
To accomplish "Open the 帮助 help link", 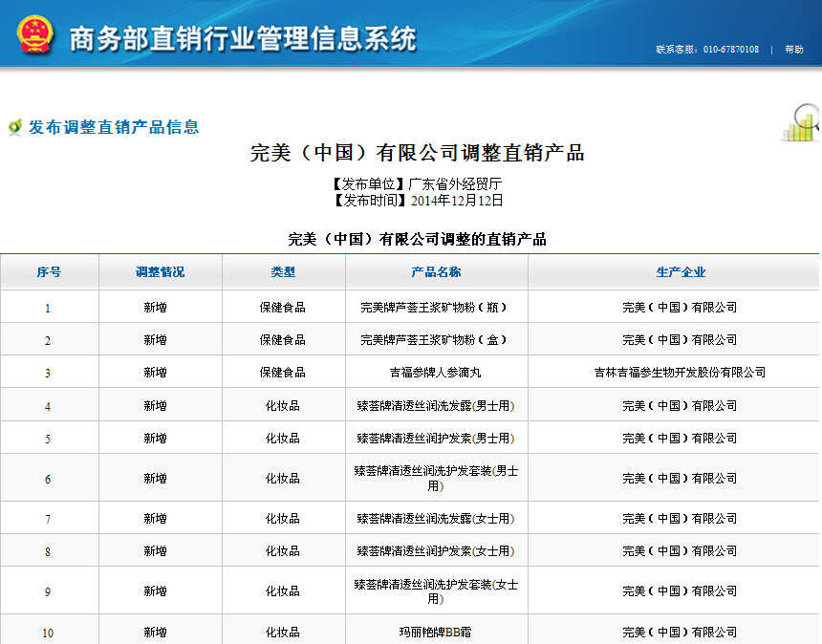I will coord(793,50).
